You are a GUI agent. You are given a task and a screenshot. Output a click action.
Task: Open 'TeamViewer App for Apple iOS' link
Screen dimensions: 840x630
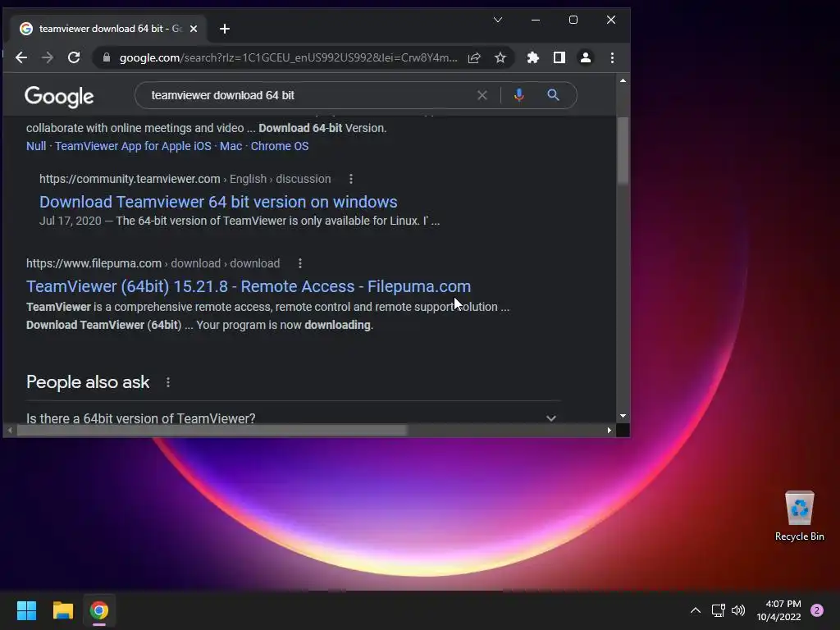[x=133, y=146]
